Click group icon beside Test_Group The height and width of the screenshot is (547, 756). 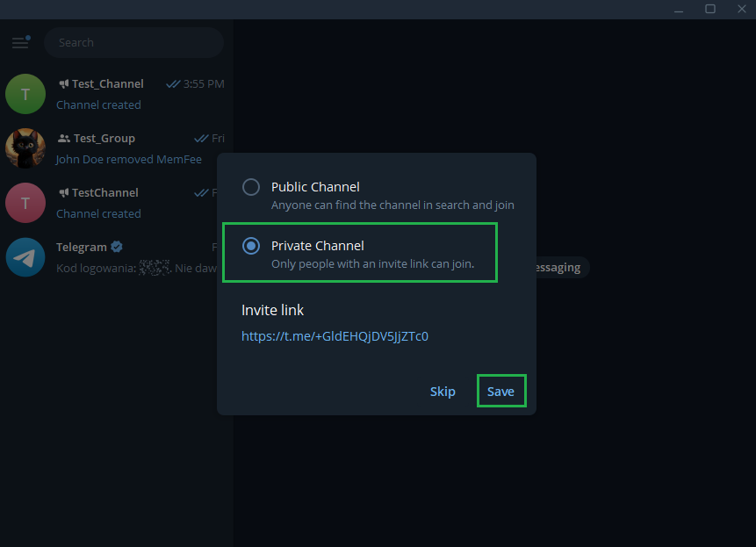[x=63, y=139]
